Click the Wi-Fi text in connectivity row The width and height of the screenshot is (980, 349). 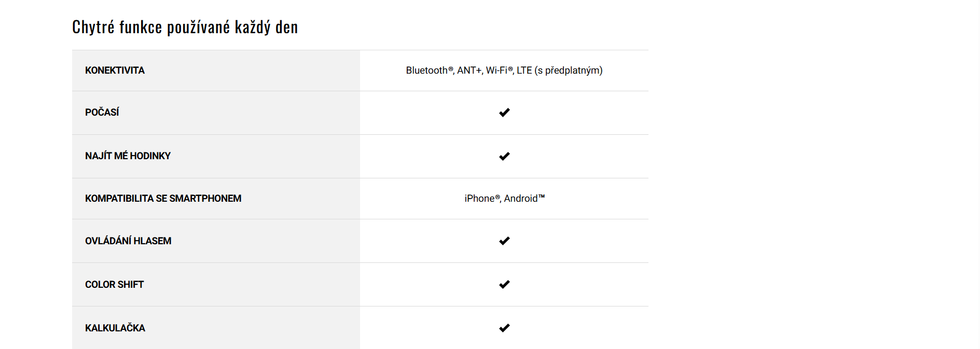click(x=496, y=71)
